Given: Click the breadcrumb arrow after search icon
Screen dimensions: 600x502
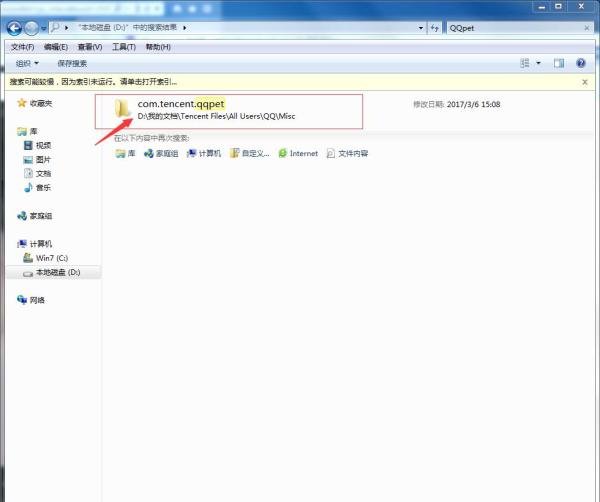Looking at the screenshot, I should (67, 28).
